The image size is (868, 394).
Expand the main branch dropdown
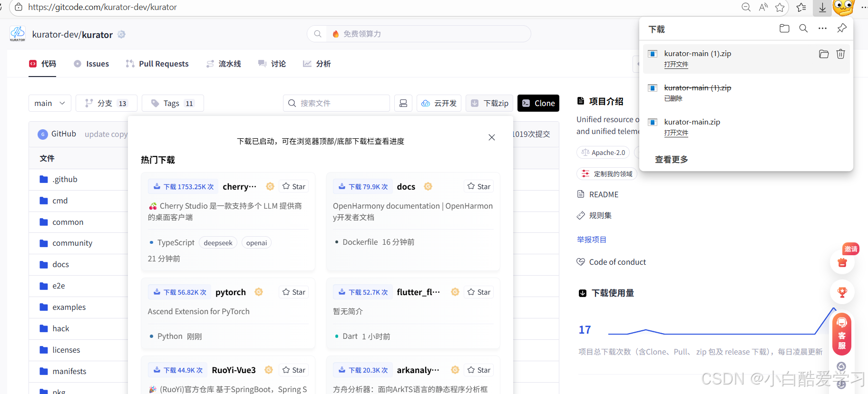click(50, 103)
